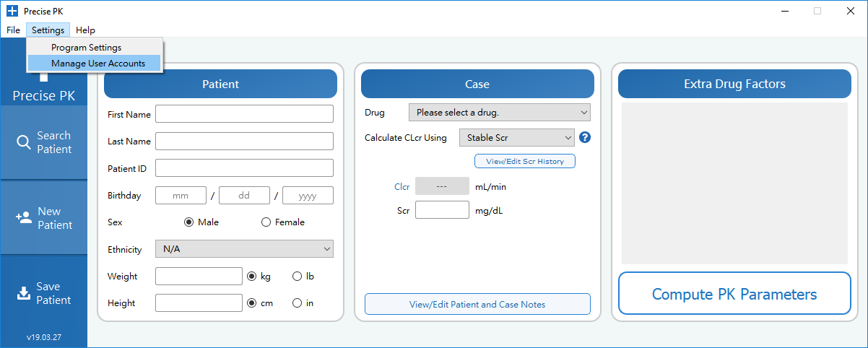The height and width of the screenshot is (348, 868).
Task: Click the First Name input field
Action: pos(244,114)
